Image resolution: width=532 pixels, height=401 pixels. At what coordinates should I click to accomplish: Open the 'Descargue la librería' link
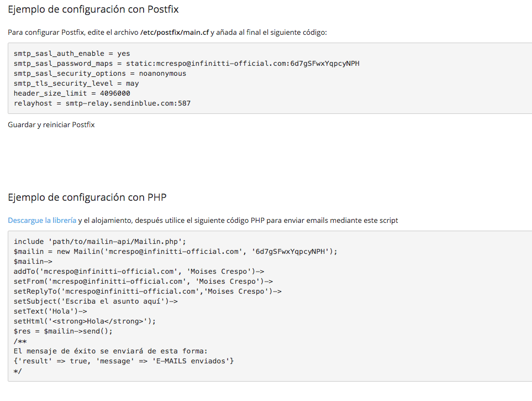click(42, 221)
